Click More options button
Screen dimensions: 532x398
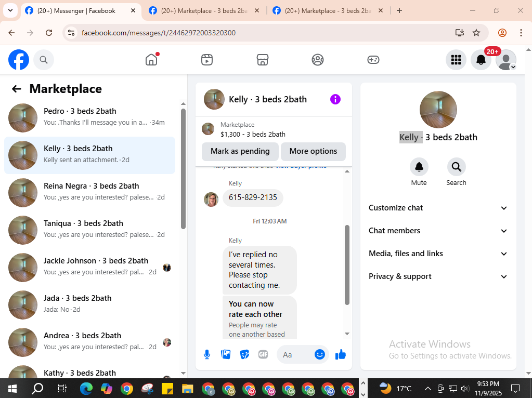(313, 151)
